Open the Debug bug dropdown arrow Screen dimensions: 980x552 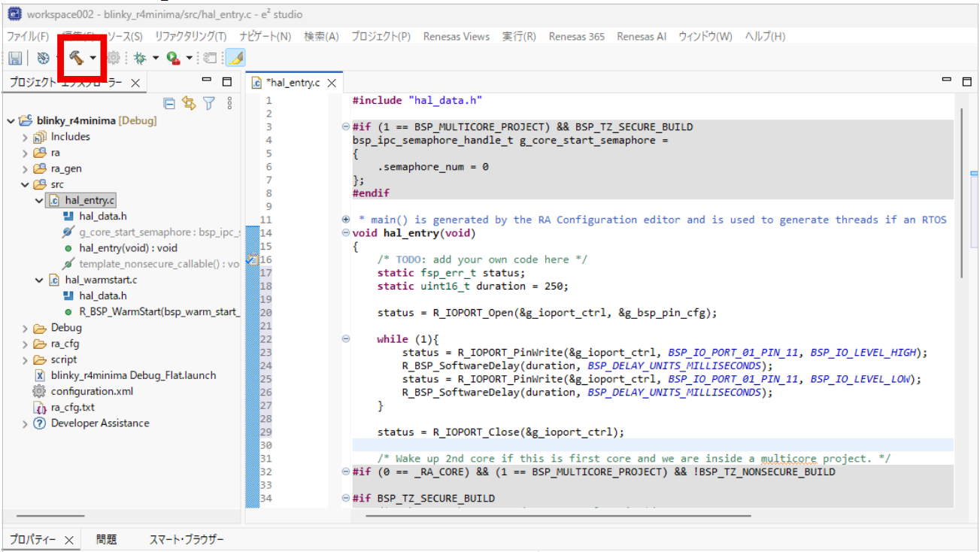(x=156, y=58)
